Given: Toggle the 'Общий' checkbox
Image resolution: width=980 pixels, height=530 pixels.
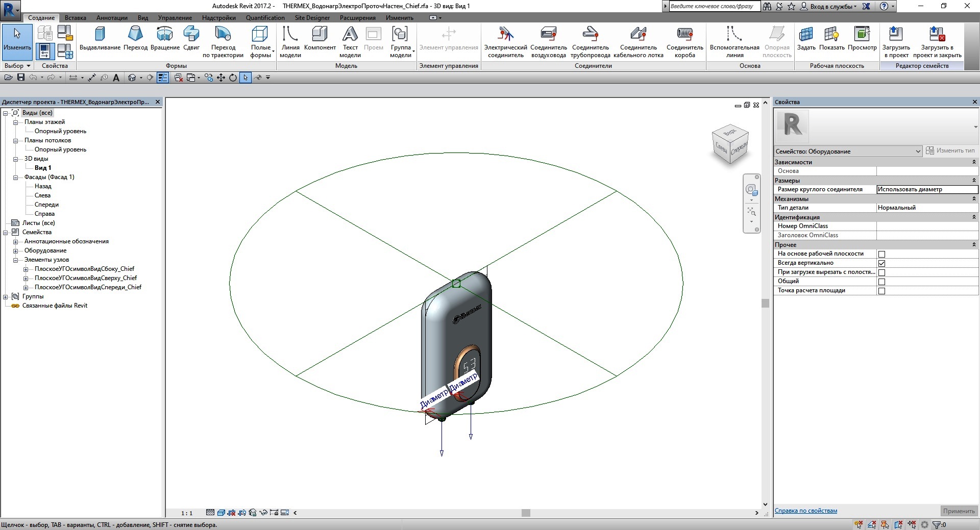Looking at the screenshot, I should 881,282.
